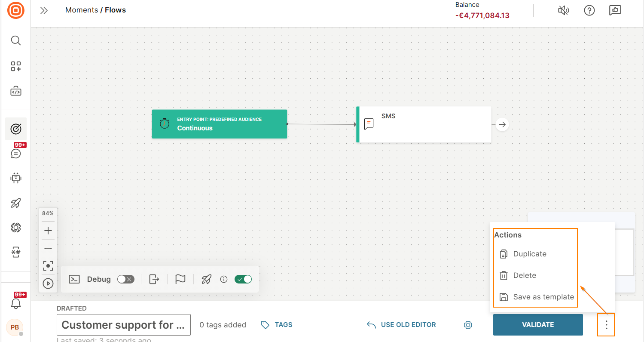Screen dimensions: 644x342
Task: Click the TAGS button
Action: pos(277,325)
